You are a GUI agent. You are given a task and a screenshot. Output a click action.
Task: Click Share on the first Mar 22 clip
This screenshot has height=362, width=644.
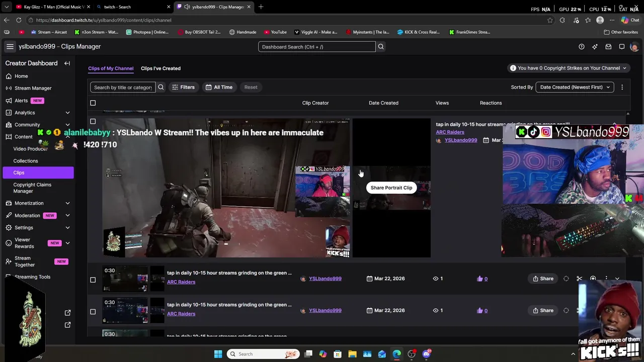pos(543,279)
